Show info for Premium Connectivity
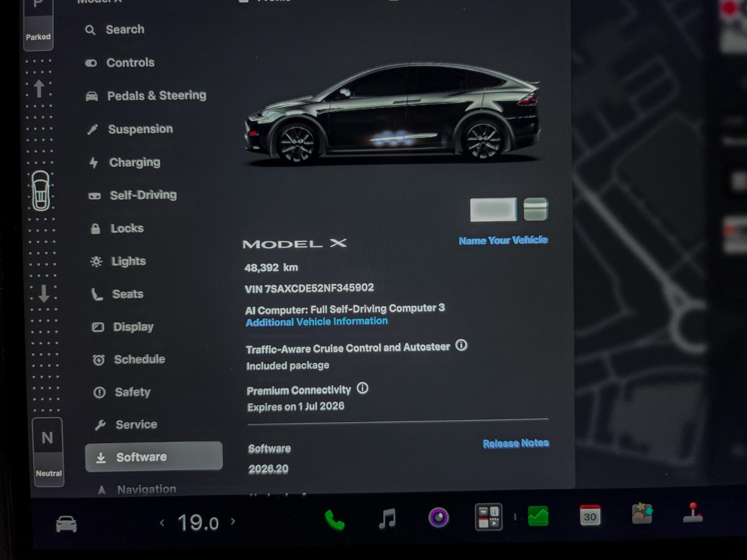747x560 pixels. pyautogui.click(x=363, y=388)
